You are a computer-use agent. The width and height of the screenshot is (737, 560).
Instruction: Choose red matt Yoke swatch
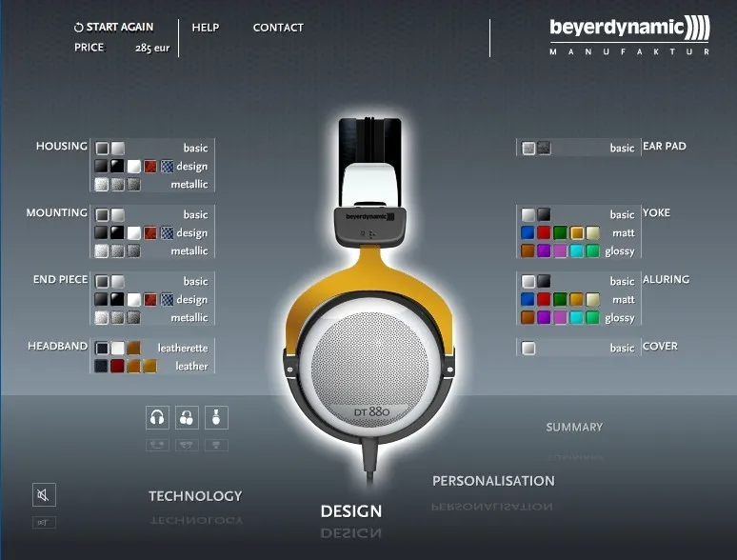pyautogui.click(x=544, y=233)
